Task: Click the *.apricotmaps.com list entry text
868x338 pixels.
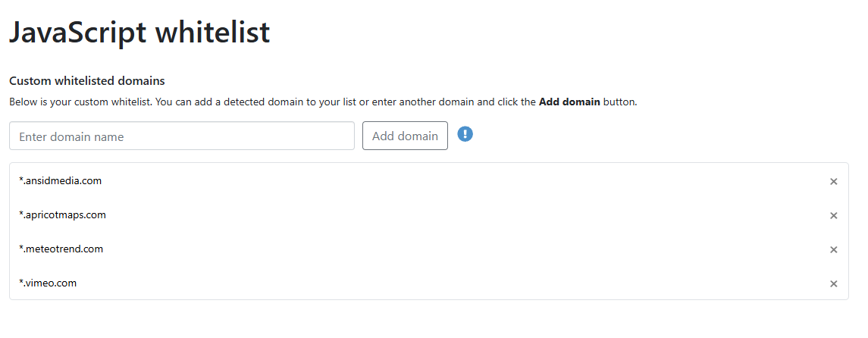Action: (63, 215)
